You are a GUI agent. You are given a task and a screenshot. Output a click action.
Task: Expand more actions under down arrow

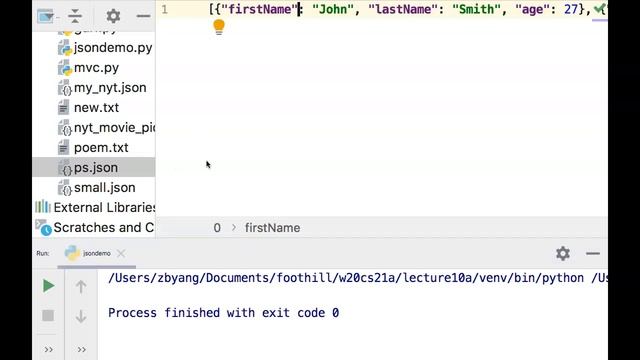[x=82, y=349]
